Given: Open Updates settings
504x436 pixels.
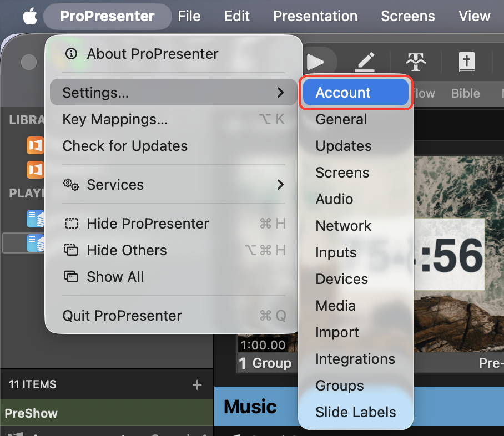Looking at the screenshot, I should tap(355, 146).
